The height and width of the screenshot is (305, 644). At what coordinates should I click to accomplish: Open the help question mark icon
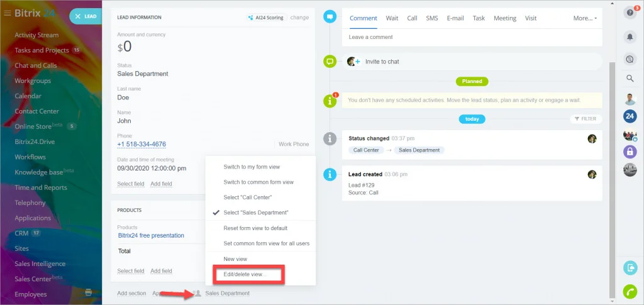(x=630, y=13)
